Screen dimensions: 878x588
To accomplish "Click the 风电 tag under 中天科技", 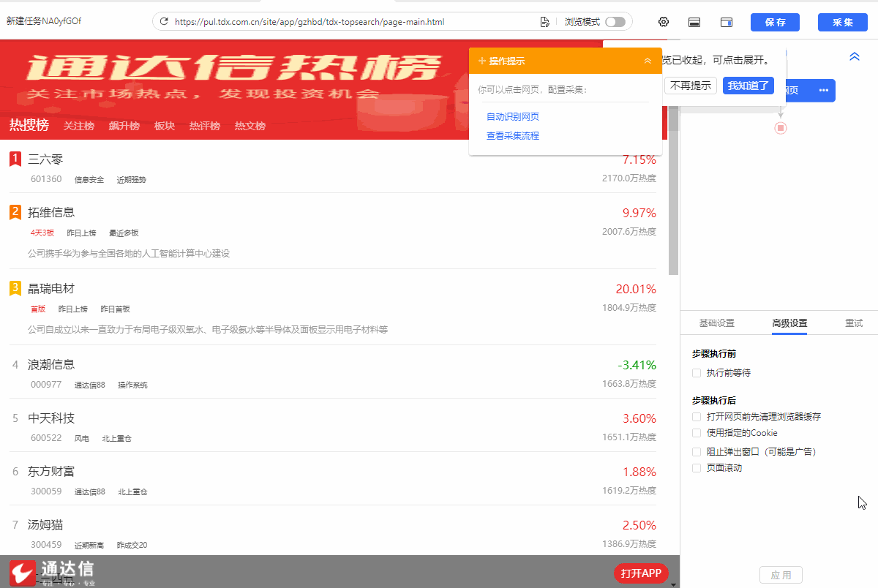I will pyautogui.click(x=81, y=439).
